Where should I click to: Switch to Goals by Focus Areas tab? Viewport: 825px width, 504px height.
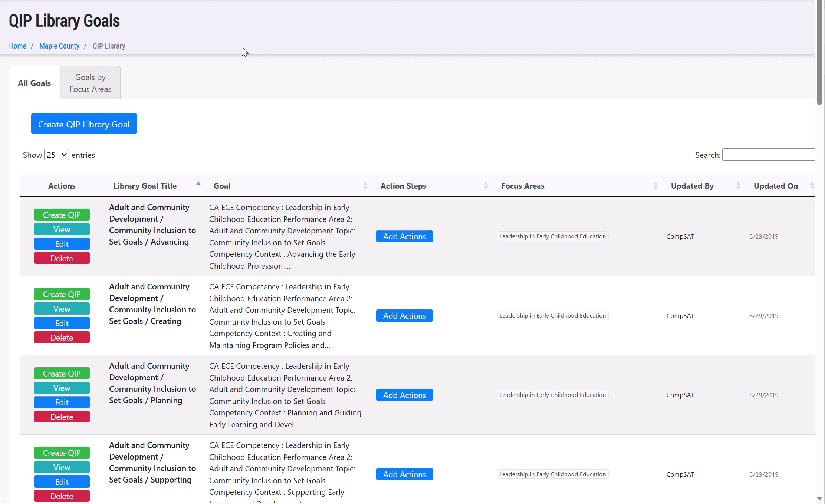(90, 83)
